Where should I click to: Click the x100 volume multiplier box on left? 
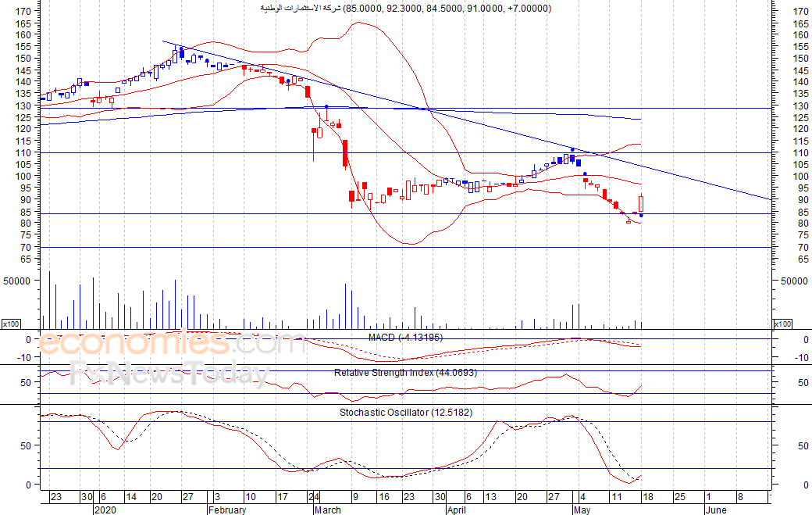coord(11,324)
